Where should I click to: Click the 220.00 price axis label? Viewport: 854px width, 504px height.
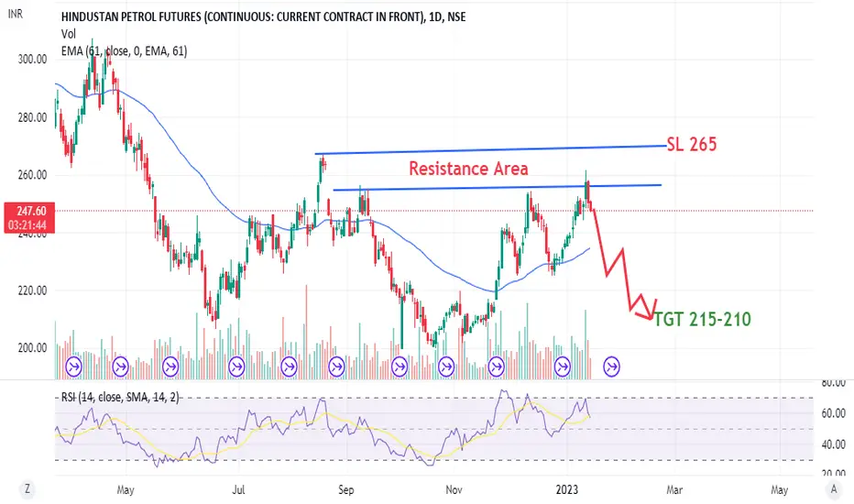(x=33, y=290)
